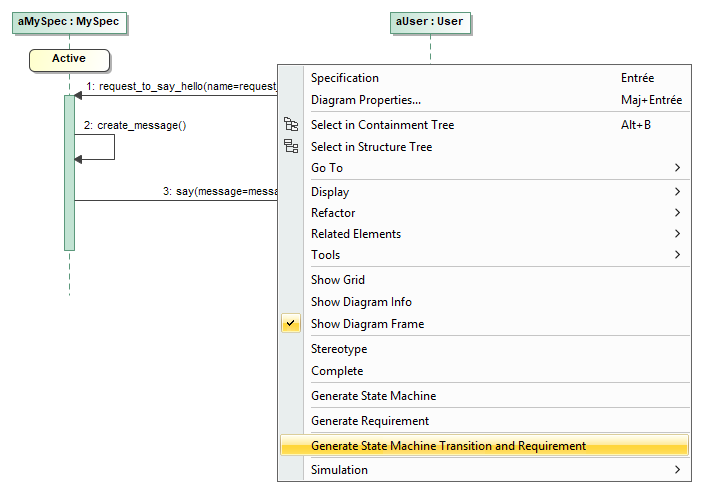Choose Select in Containment Tree
Viewport: 716px width, 503px height.
click(484, 125)
